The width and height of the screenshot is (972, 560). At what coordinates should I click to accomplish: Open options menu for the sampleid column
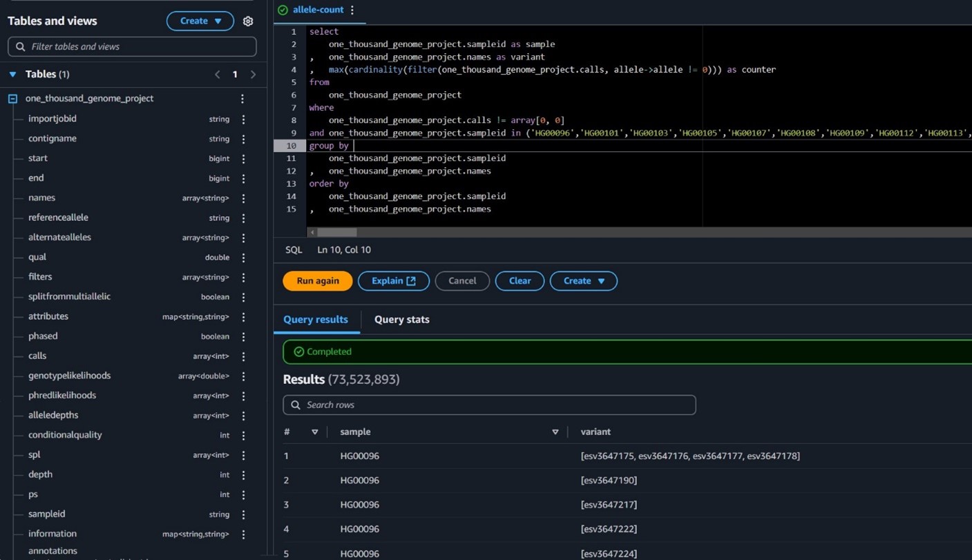tap(243, 514)
